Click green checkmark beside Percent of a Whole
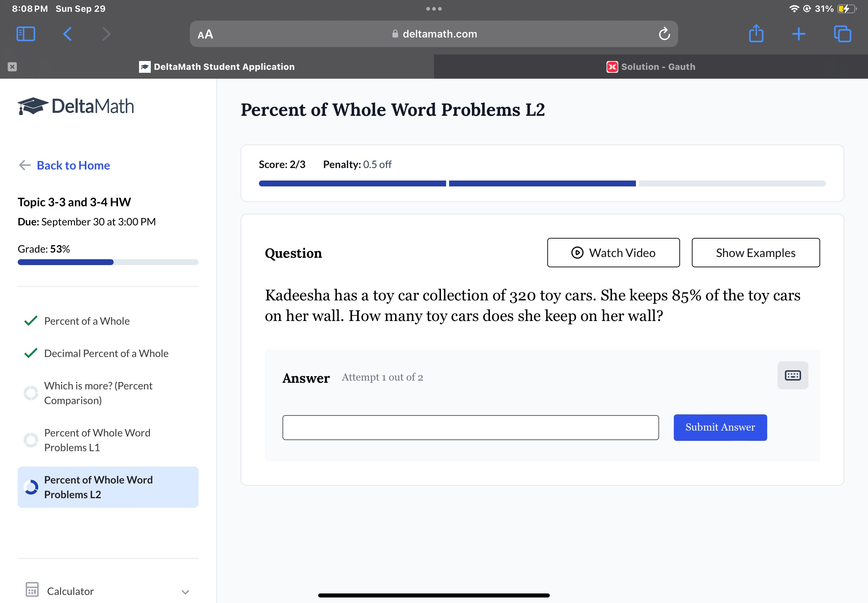This screenshot has height=603, width=868. coord(31,321)
